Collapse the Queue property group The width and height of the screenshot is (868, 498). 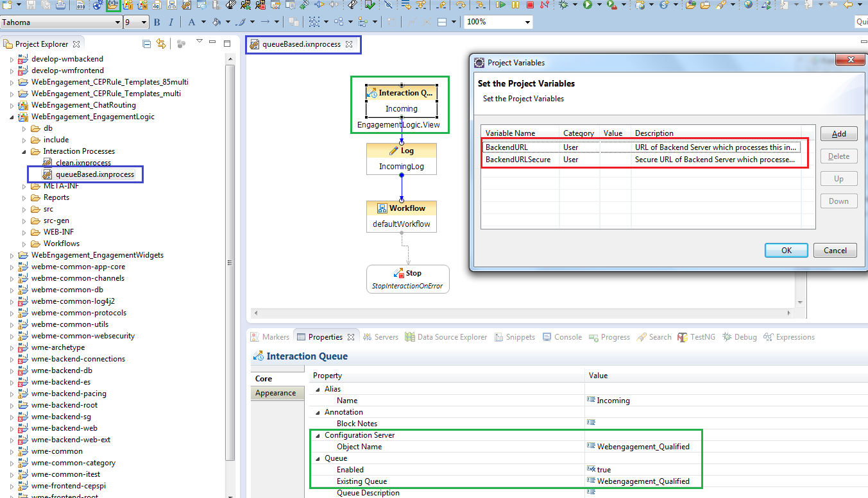coord(317,458)
